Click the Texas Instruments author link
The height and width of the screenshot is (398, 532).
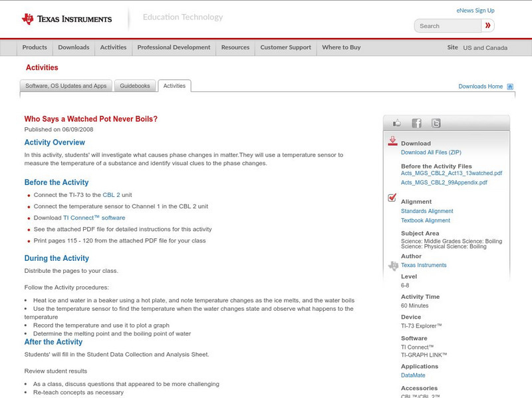(424, 265)
